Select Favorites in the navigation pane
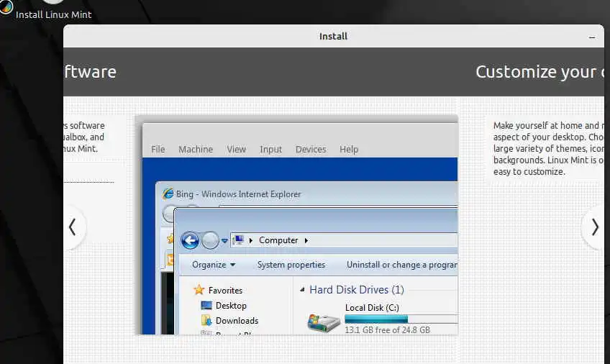Image resolution: width=610 pixels, height=364 pixels. click(x=225, y=291)
